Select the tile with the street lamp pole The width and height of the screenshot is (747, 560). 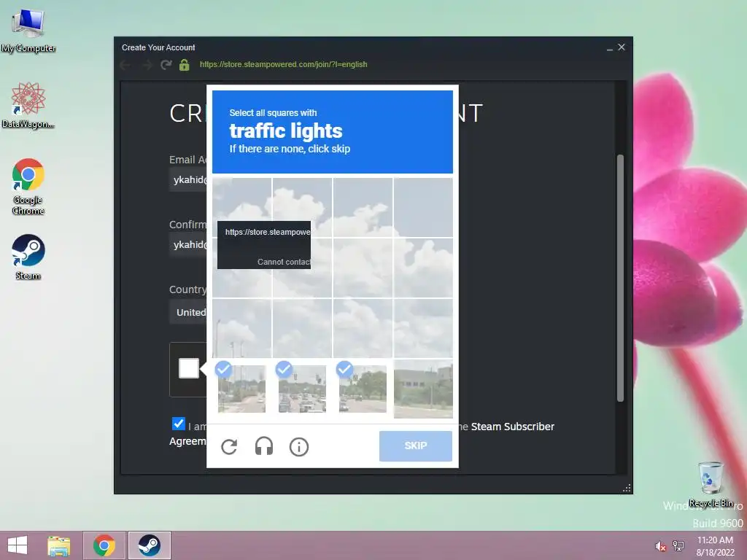point(242,328)
